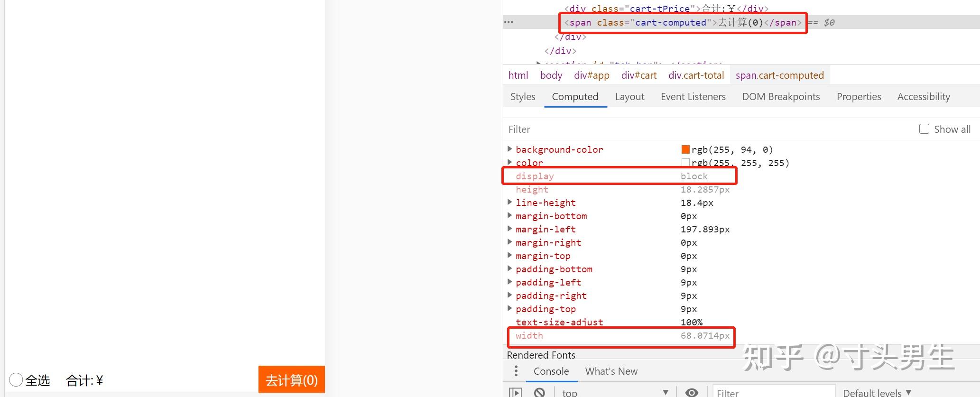This screenshot has height=397, width=980.
Task: Select the 全选 radio button
Action: tap(16, 380)
